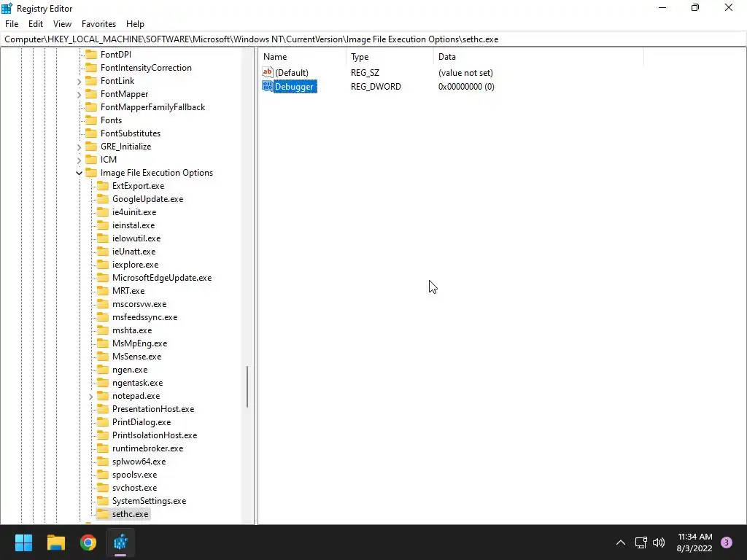Select the (Default) string value icon
The width and height of the screenshot is (747, 560).
[x=268, y=72]
